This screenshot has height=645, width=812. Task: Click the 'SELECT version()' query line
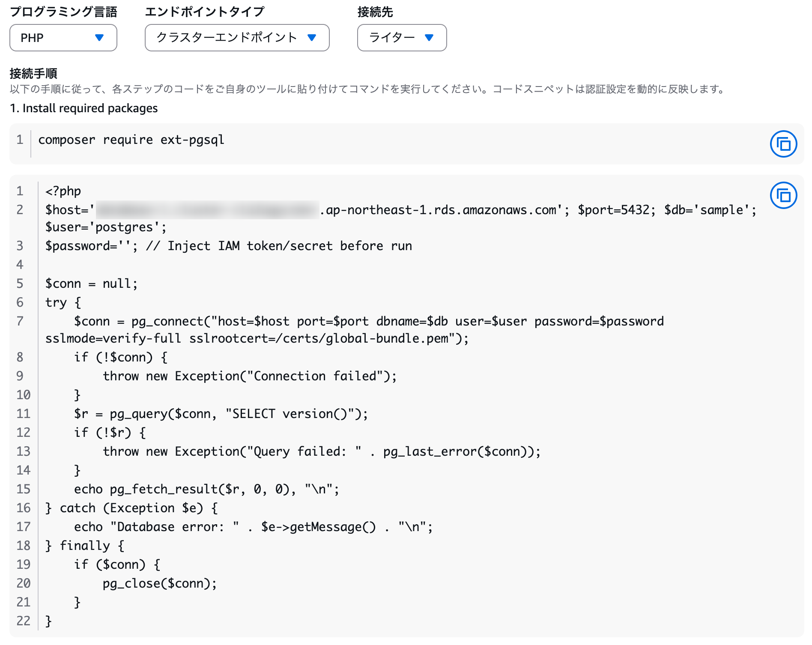221,414
